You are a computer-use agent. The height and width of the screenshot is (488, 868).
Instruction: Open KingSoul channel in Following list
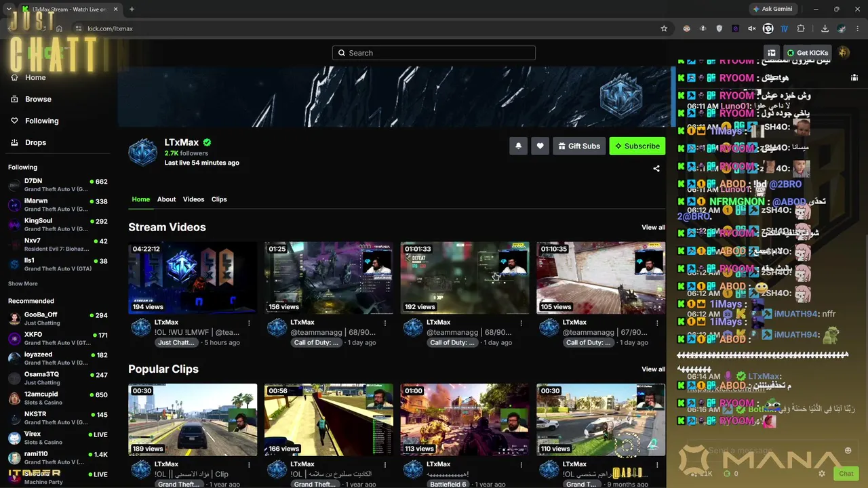58,224
